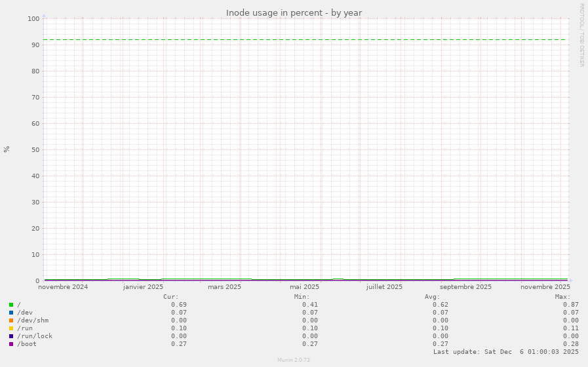
Task: Click the y-axis label 100
Action: point(33,19)
